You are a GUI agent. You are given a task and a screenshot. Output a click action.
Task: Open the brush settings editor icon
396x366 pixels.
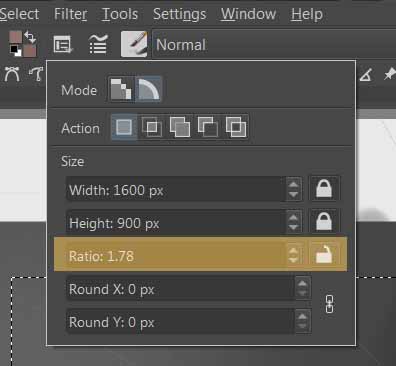pyautogui.click(x=98, y=44)
